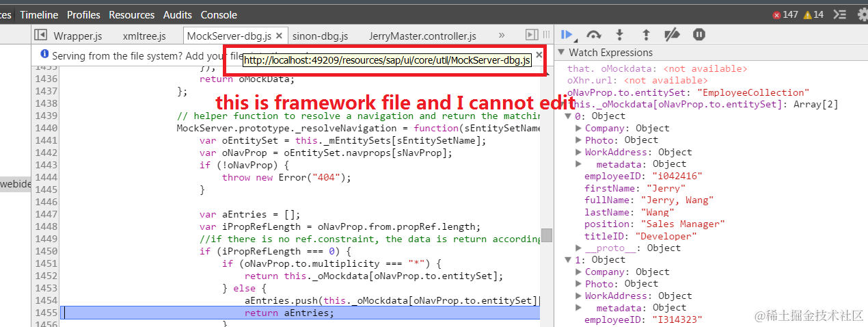868x327 pixels.
Task: Open the Console panel
Action: tap(219, 14)
